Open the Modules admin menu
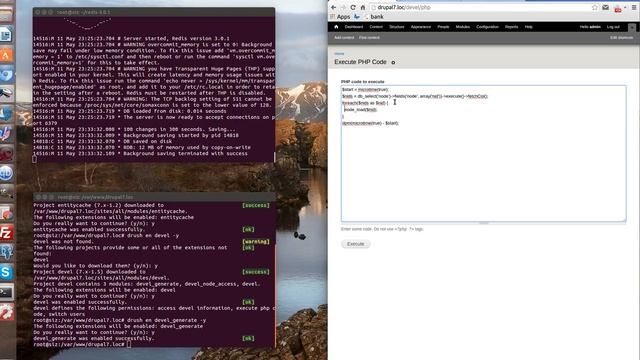This screenshot has height=360, width=640. click(x=462, y=27)
